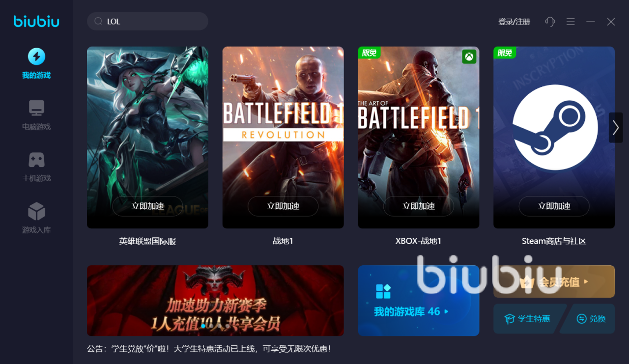
Task: Open the 学生特惠 offer
Action: click(527, 319)
